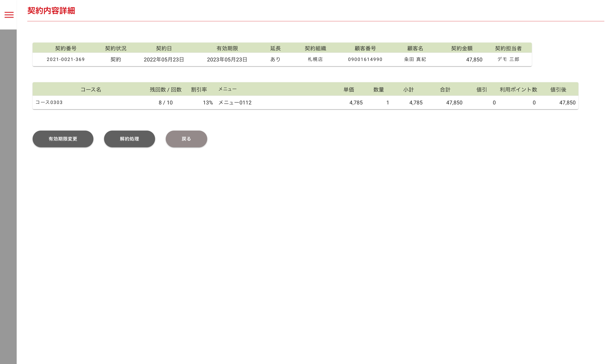Click contract date 2022年05月23日 cell
Image resolution: width=611 pixels, height=364 pixels.
[164, 60]
